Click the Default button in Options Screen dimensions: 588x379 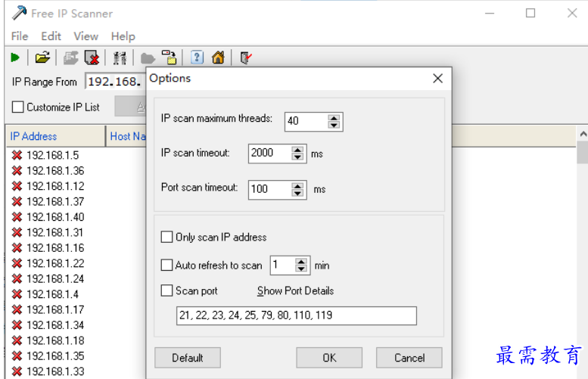pos(188,358)
